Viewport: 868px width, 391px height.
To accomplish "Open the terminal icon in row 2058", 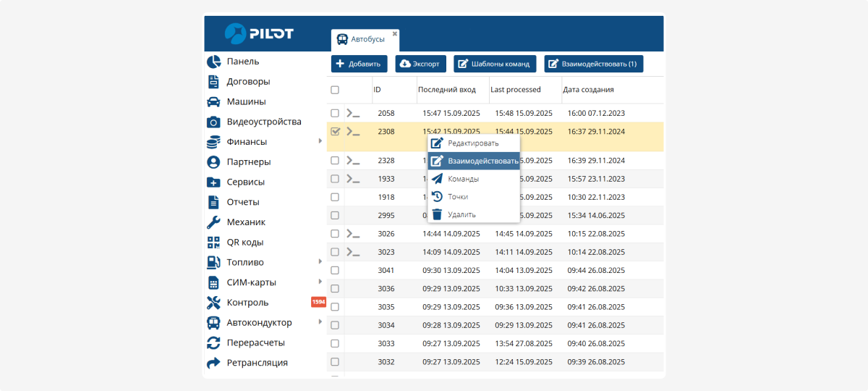I will 353,113.
